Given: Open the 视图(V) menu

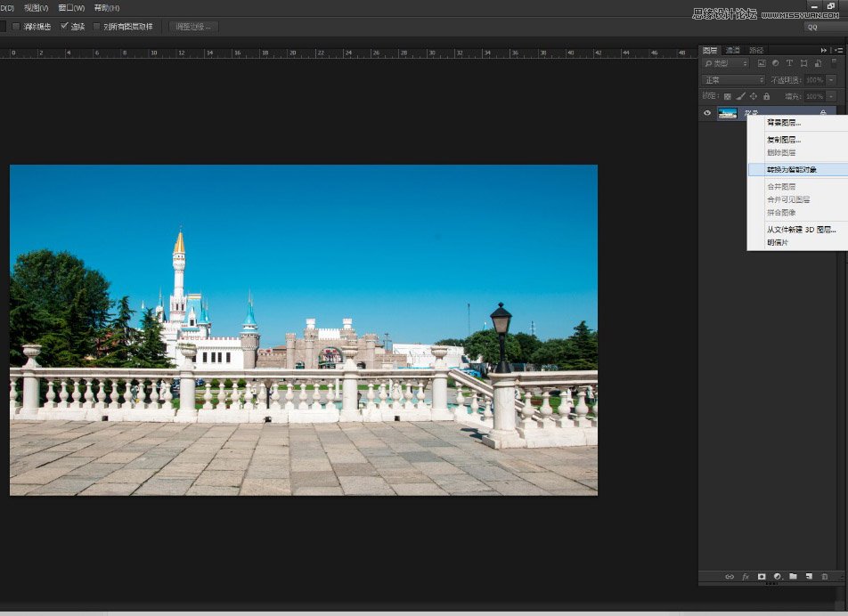Looking at the screenshot, I should (36, 8).
